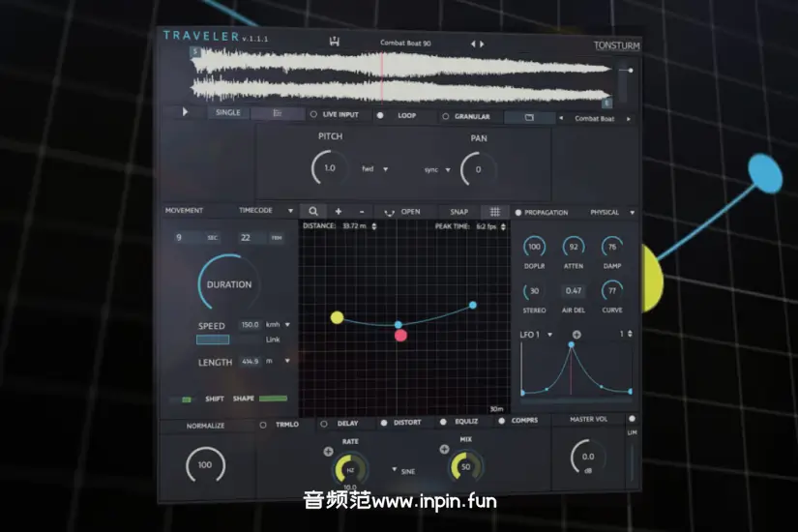Click the LENGTH value field 414.9
The width and height of the screenshot is (798, 532).
click(x=251, y=361)
